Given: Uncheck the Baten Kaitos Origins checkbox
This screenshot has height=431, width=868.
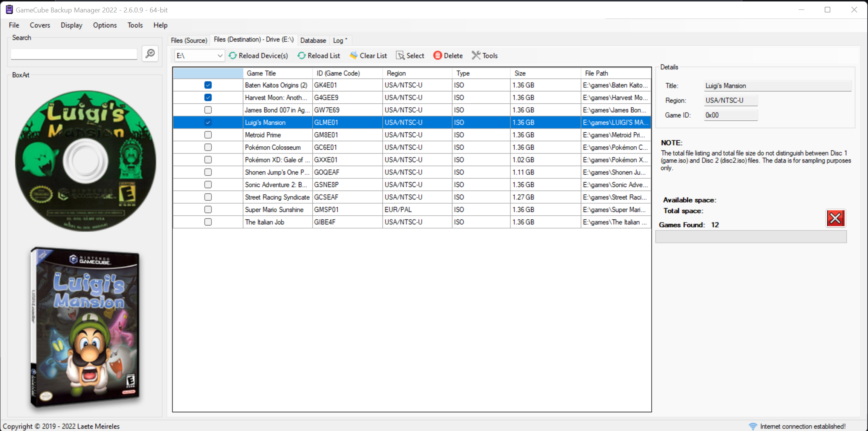Looking at the screenshot, I should coord(208,85).
